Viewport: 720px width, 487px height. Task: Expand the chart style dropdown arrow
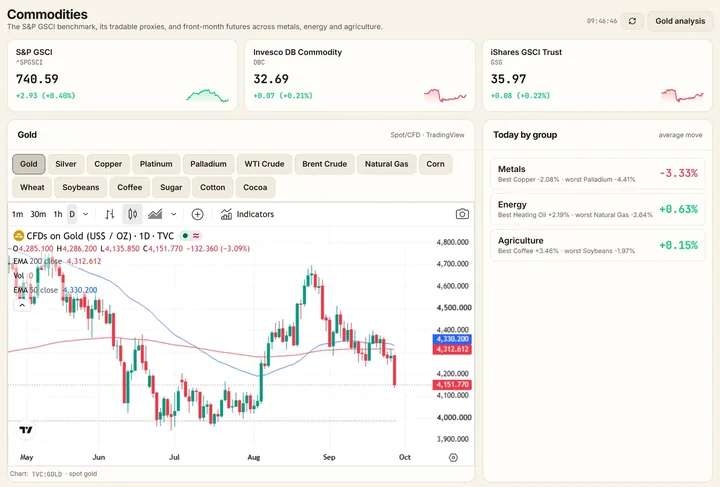click(174, 214)
